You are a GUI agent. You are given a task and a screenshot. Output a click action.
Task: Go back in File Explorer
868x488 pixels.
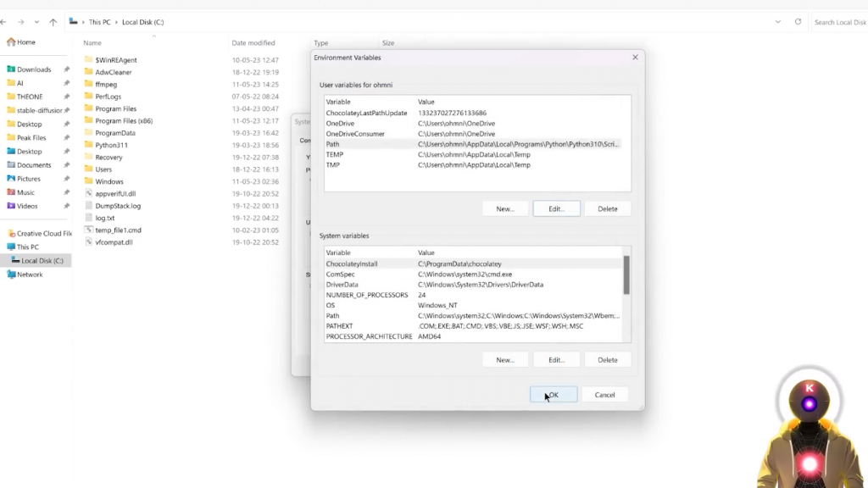click(x=4, y=22)
